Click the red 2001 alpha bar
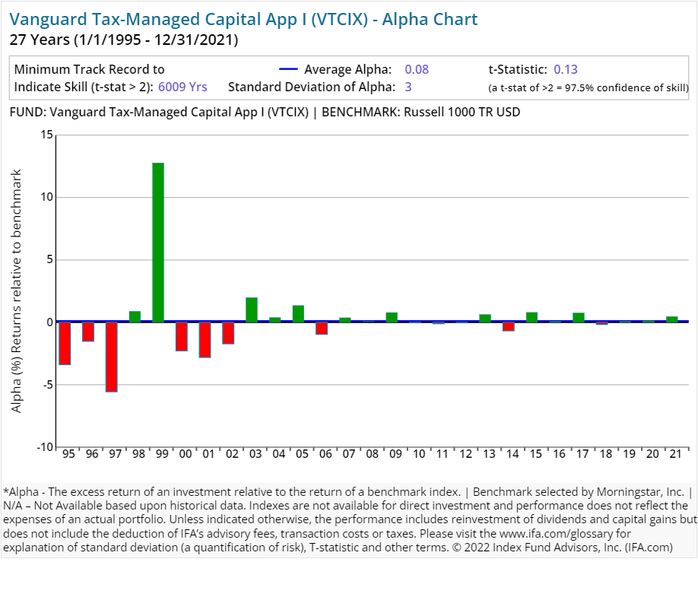Viewport: 698px width, 616px height. [205, 340]
